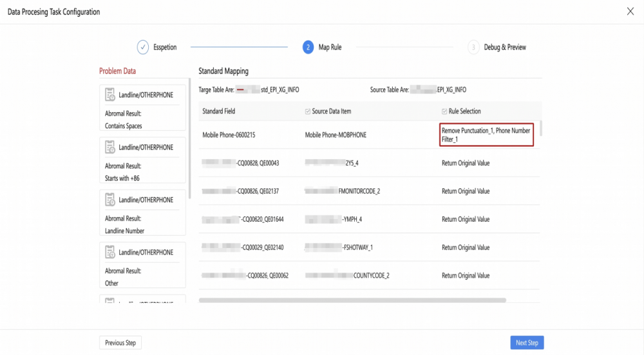The width and height of the screenshot is (644, 355).
Task: Click document icon of Starts with +86 card
Action: (x=110, y=147)
